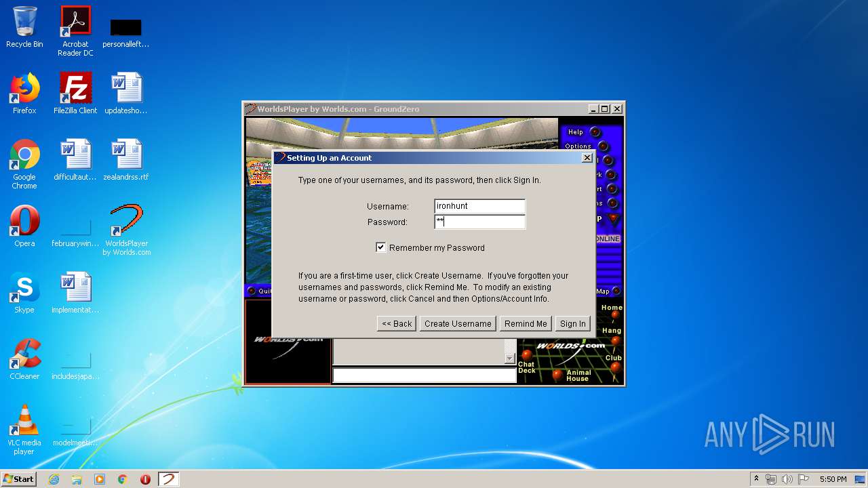Screen dimensions: 868x488
Task: Open the updatesho... Word document
Action: [126, 94]
